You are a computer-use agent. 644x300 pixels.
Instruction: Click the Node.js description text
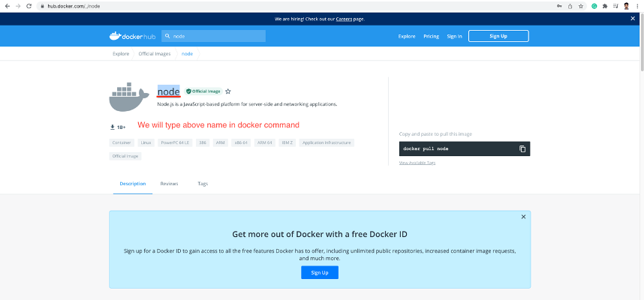coord(247,104)
